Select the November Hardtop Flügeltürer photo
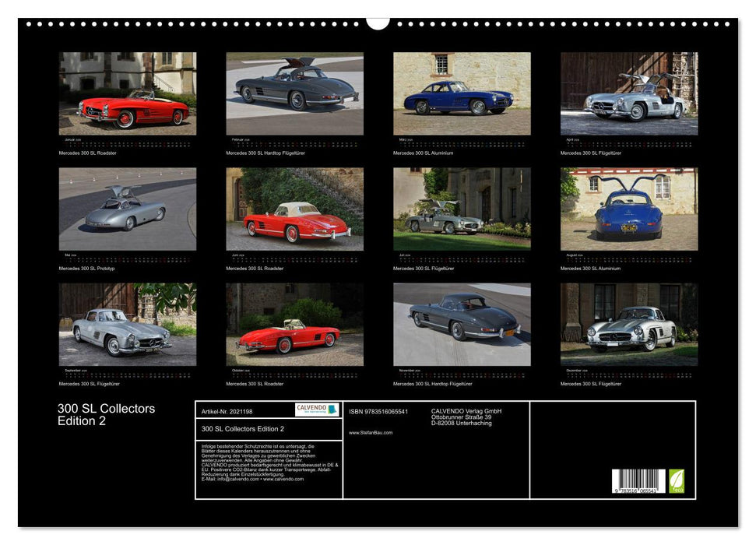 tap(459, 323)
